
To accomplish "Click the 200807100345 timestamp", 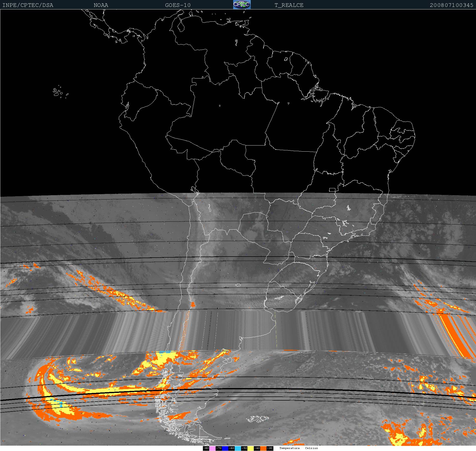I will (452, 5).
